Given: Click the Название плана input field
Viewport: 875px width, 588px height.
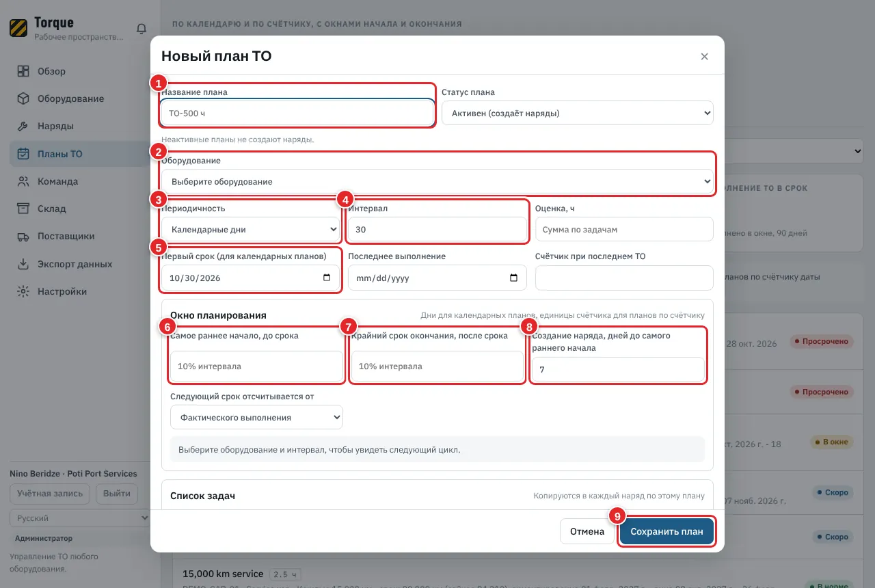Looking at the screenshot, I should point(297,113).
